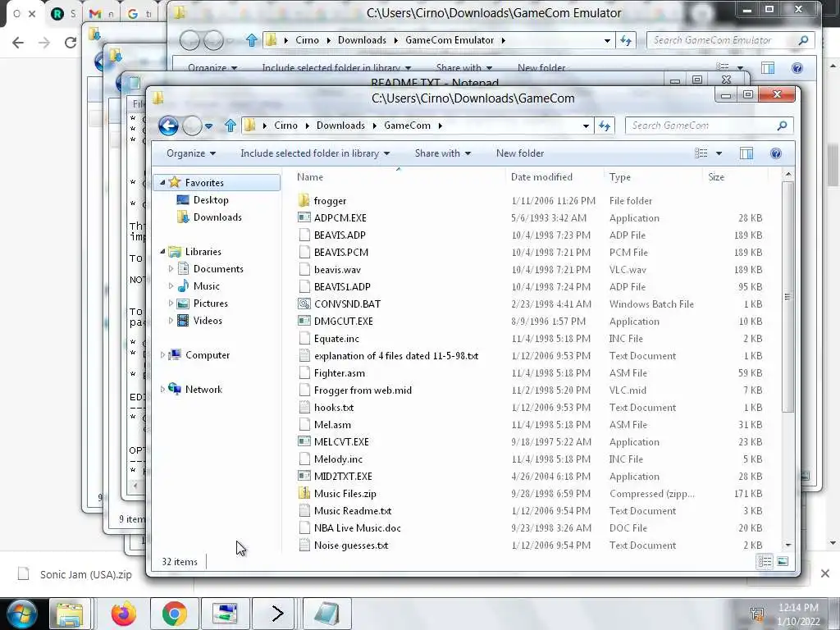Sort files by Date modified column
The image size is (840, 630).
(554, 177)
